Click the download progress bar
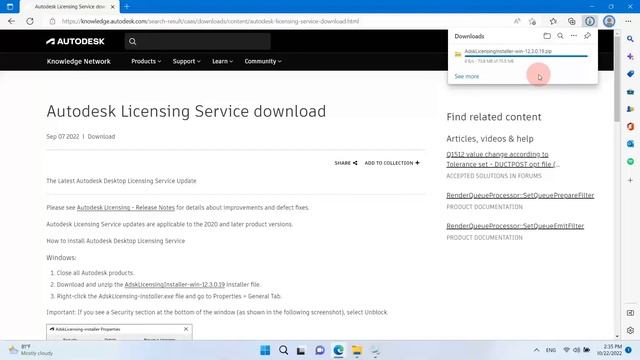Viewport: 640px width, 360px height. point(526,56)
